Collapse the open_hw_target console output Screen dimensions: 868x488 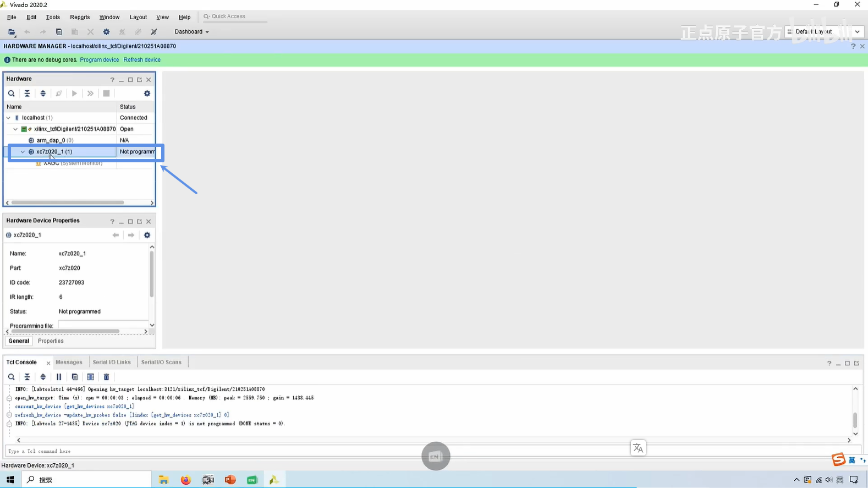coord(9,398)
